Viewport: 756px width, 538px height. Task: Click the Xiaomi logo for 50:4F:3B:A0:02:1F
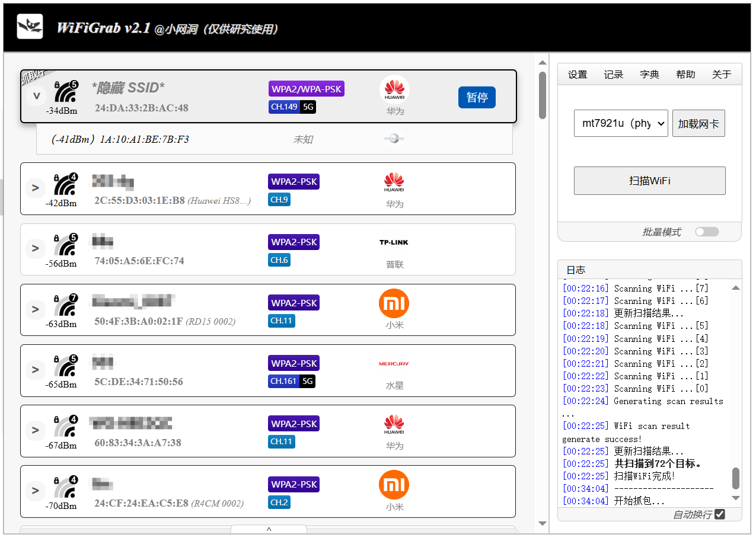click(x=394, y=303)
